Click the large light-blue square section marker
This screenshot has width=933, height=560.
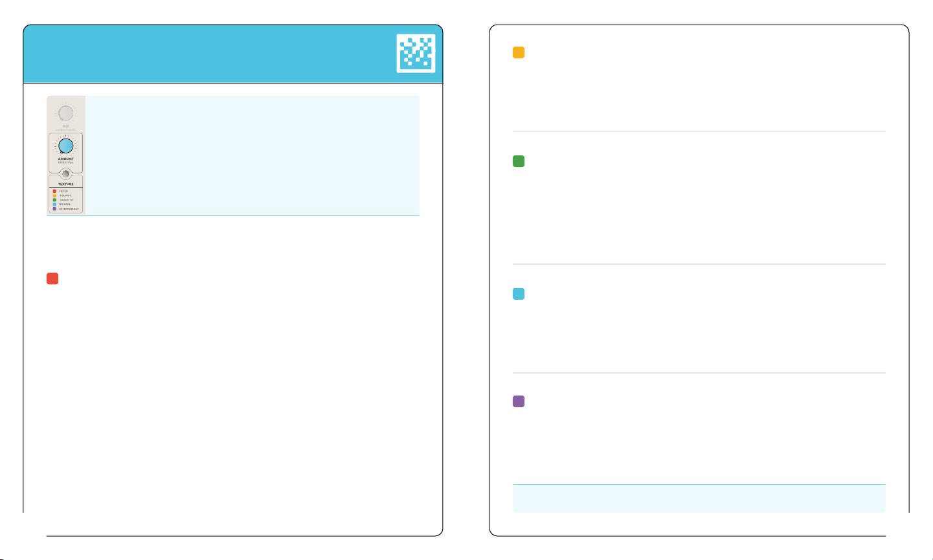pyautogui.click(x=519, y=294)
